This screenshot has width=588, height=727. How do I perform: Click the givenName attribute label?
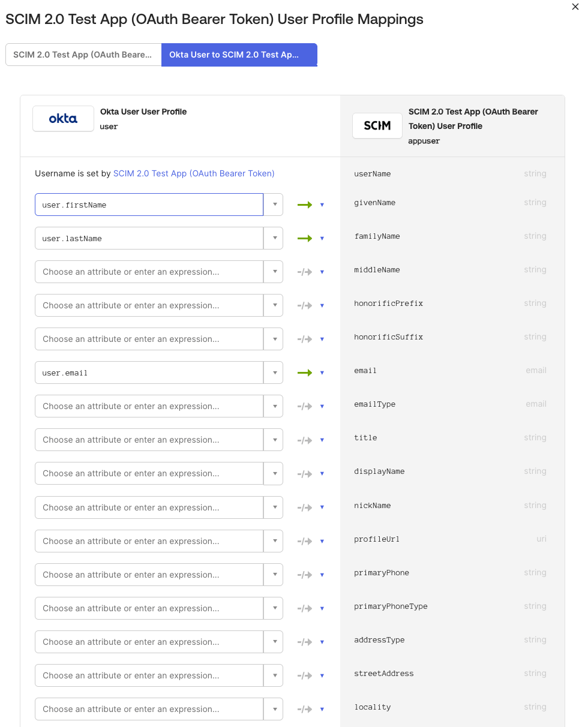click(375, 203)
